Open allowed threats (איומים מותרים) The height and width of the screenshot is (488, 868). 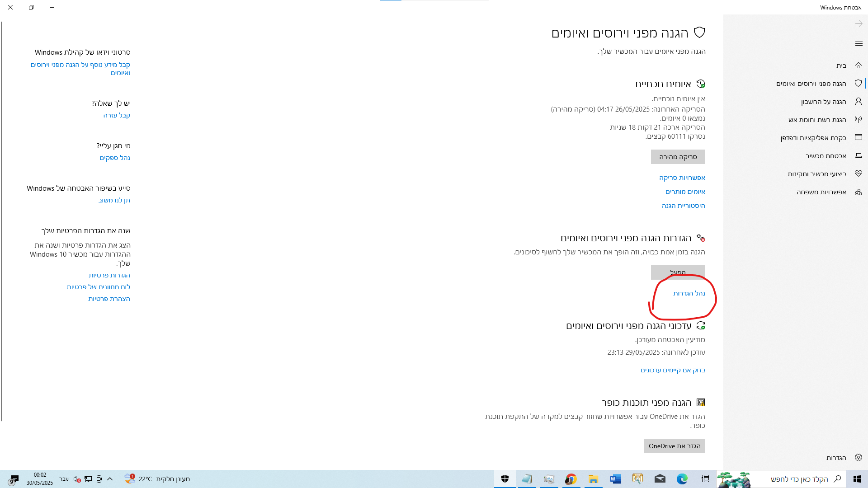point(685,192)
